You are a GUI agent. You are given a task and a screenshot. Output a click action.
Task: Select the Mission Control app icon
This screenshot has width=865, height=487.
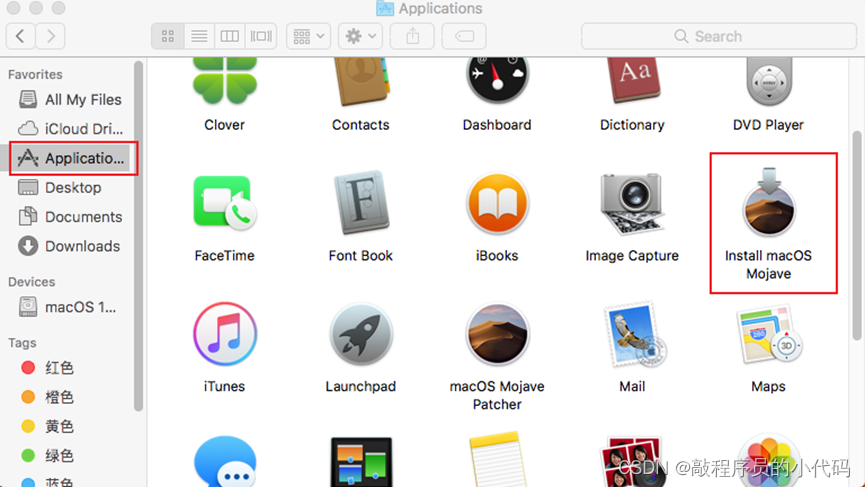[361, 462]
